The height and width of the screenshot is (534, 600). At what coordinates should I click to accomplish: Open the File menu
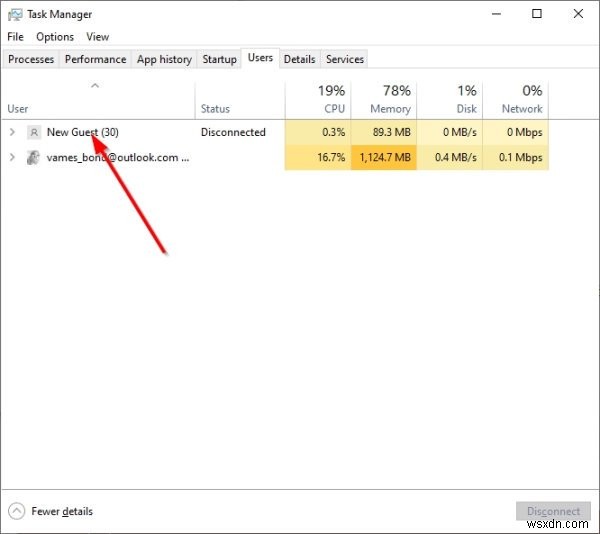pyautogui.click(x=15, y=37)
